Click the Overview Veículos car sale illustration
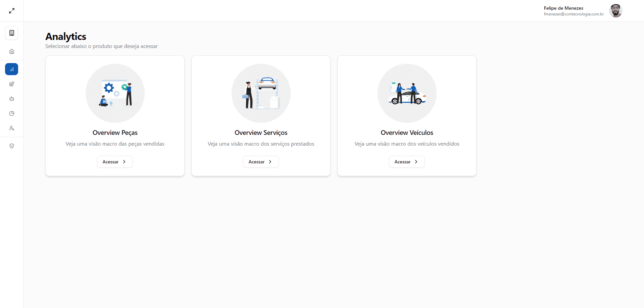The height and width of the screenshot is (308, 644). coord(407,93)
